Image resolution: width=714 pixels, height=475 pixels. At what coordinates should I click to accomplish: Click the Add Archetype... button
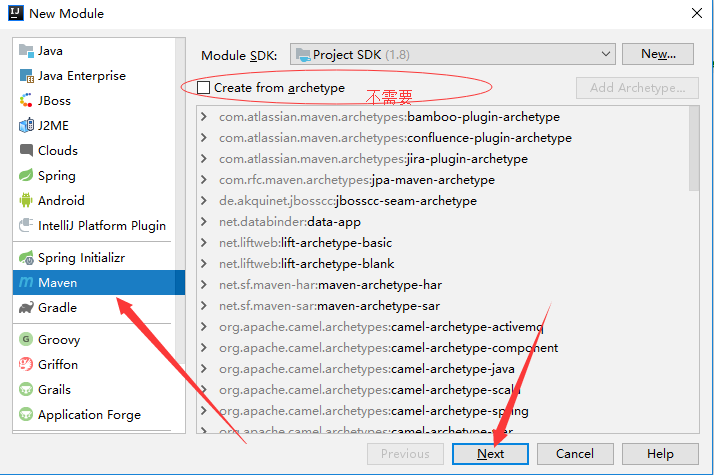pyautogui.click(x=638, y=88)
